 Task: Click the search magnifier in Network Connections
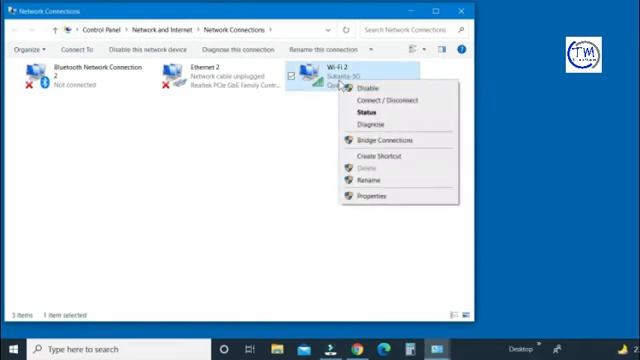click(x=461, y=30)
